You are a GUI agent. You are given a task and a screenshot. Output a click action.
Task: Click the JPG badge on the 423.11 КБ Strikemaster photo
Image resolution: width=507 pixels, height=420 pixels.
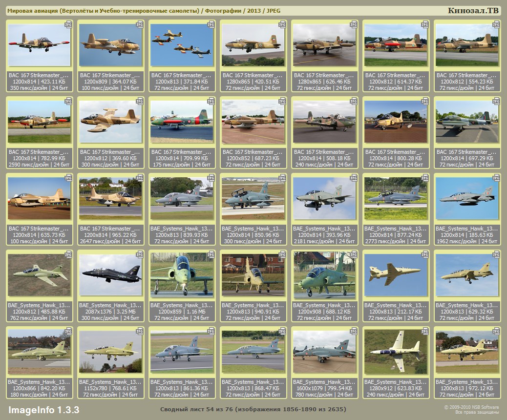(68, 24)
